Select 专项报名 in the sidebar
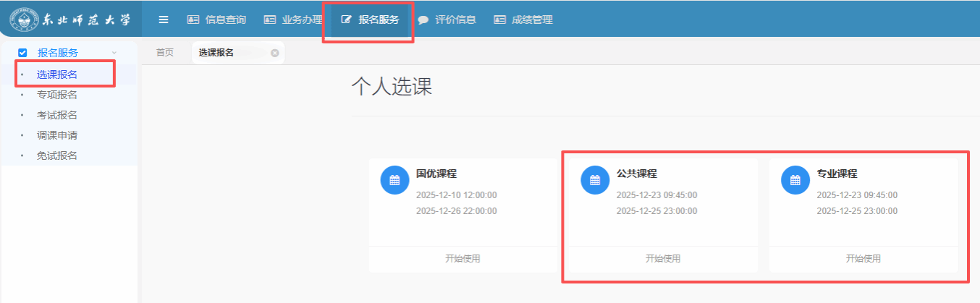Screen dimensions: 980x303 tap(57, 95)
